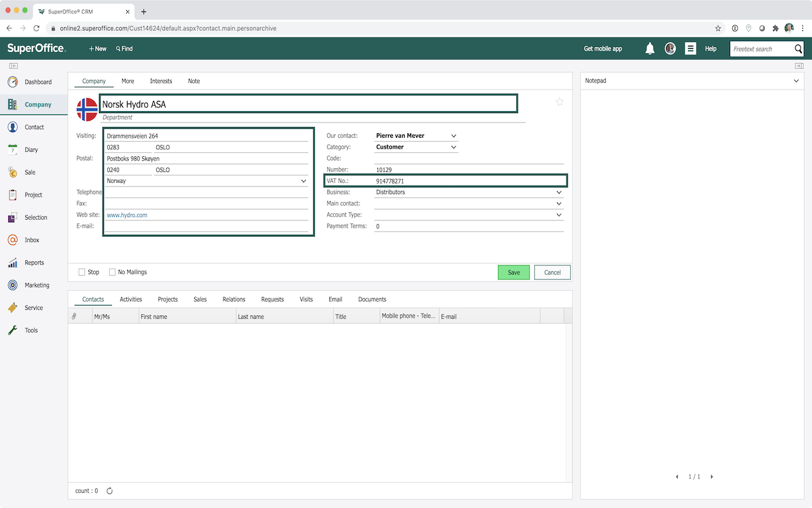The height and width of the screenshot is (508, 812).
Task: Open the Company sidebar icon
Action: click(x=13, y=105)
